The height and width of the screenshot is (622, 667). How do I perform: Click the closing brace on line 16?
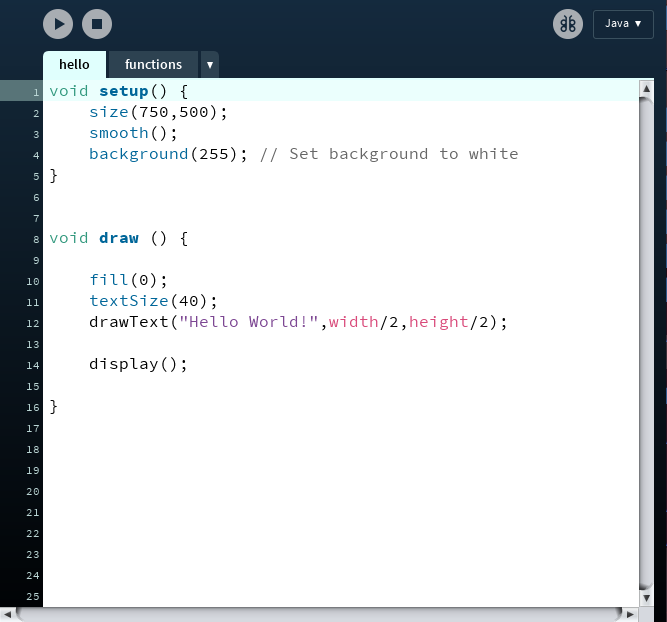54,406
